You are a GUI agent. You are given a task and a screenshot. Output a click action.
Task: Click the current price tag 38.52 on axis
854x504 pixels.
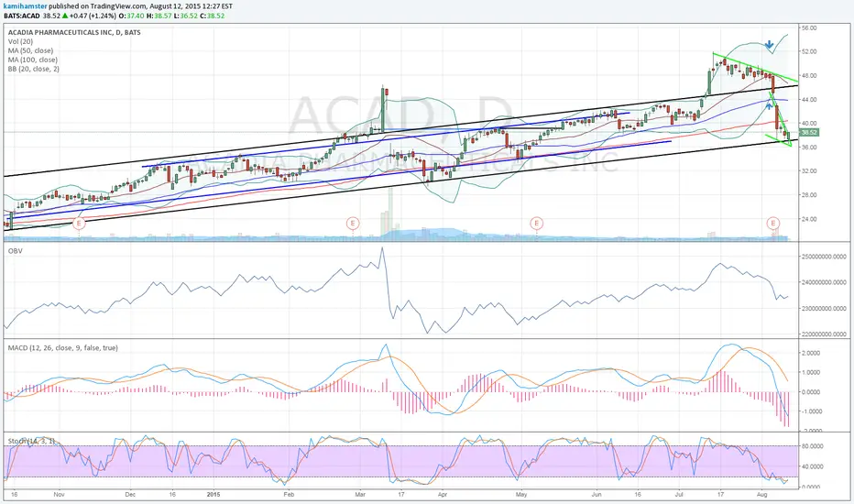coord(809,132)
